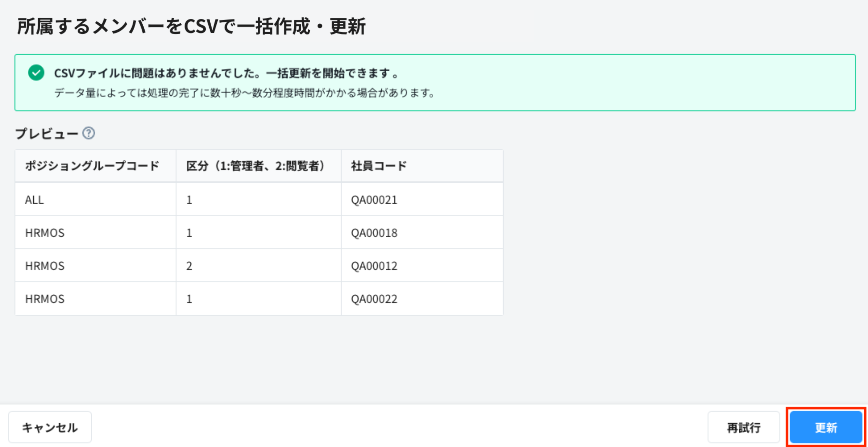
Task: Click the page heading CSVで一括作成・更新
Action: coord(191,26)
